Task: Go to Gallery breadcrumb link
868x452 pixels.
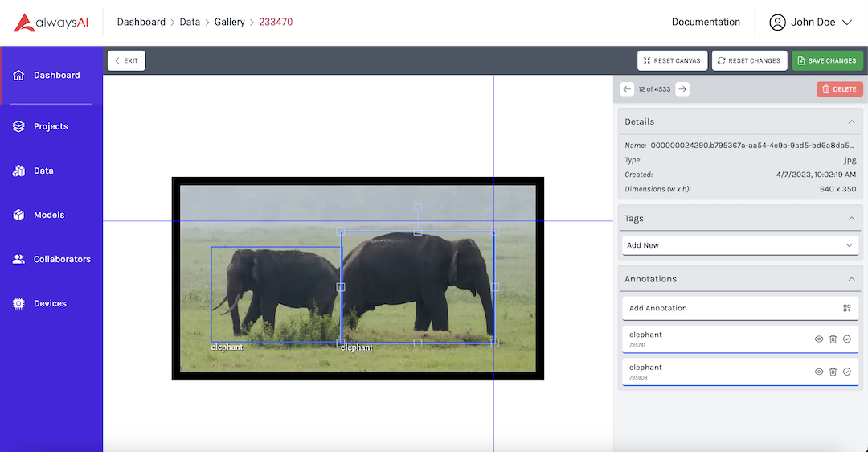Action: [229, 23]
